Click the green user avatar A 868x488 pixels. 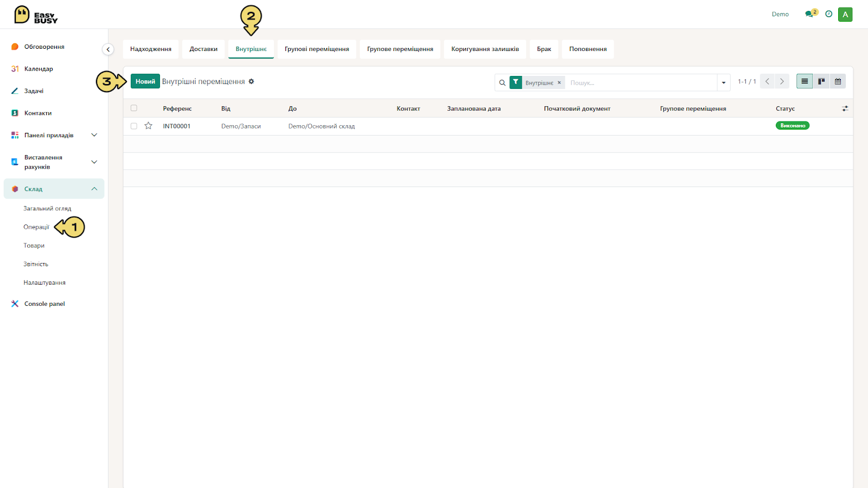845,15
